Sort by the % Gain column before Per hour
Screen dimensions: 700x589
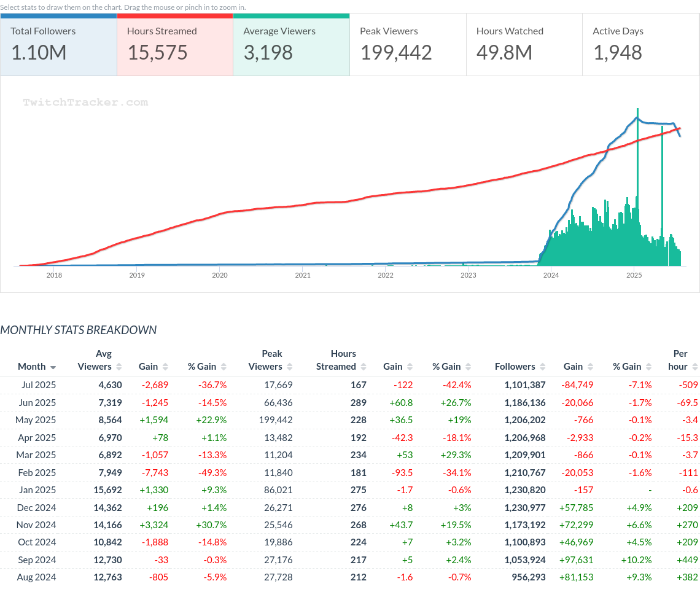click(x=648, y=367)
